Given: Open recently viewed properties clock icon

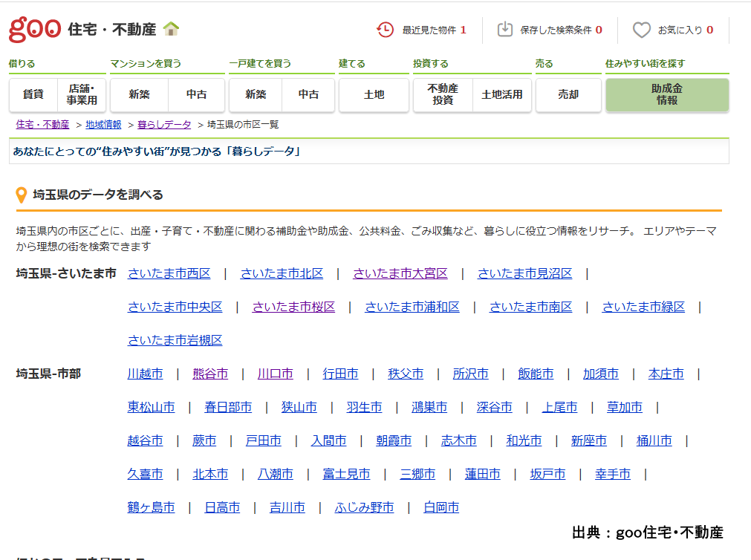Looking at the screenshot, I should 386,30.
